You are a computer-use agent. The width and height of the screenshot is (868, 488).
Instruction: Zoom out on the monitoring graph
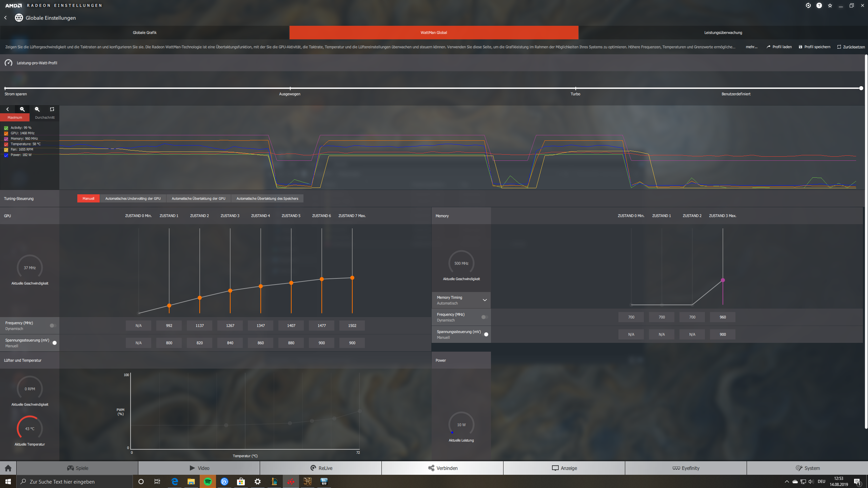[x=37, y=109]
